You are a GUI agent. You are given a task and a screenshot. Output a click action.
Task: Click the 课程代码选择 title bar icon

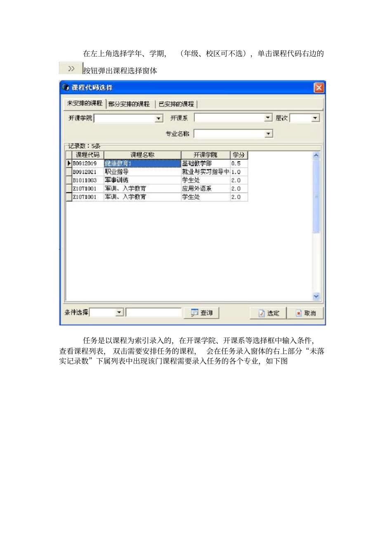click(x=66, y=87)
